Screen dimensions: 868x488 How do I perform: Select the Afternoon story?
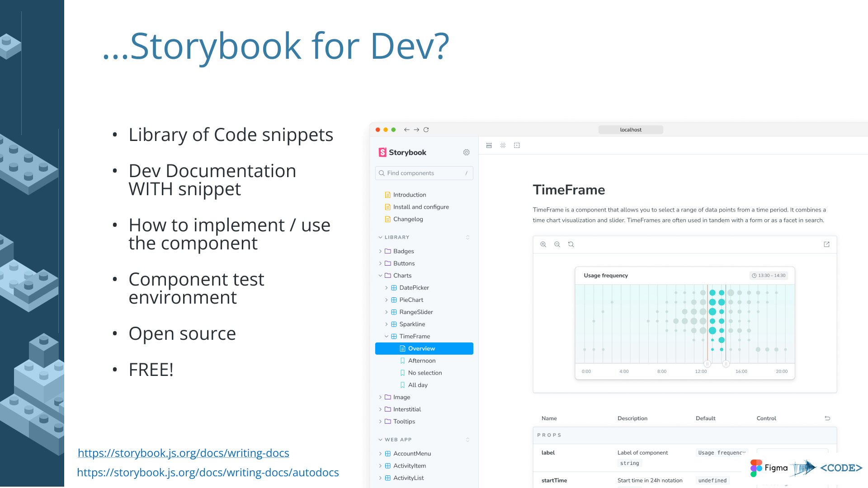[x=421, y=361]
